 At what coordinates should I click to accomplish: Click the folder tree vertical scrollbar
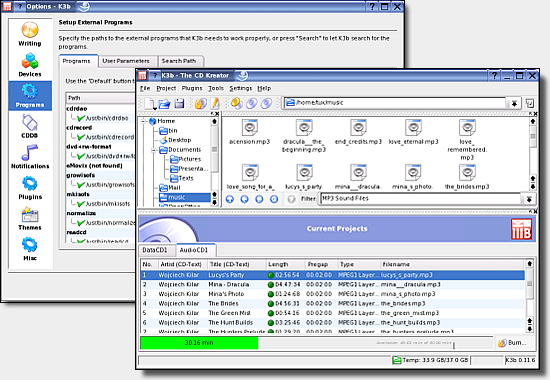click(x=214, y=162)
